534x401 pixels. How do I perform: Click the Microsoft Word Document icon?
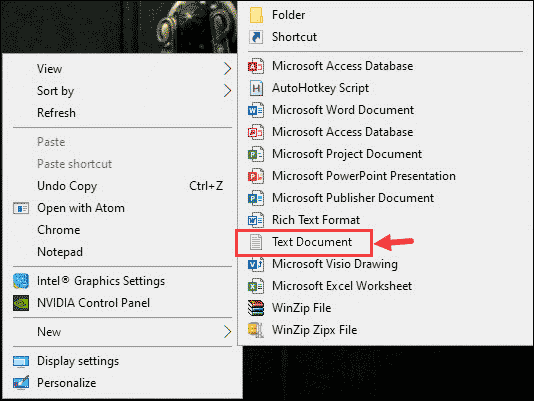256,110
